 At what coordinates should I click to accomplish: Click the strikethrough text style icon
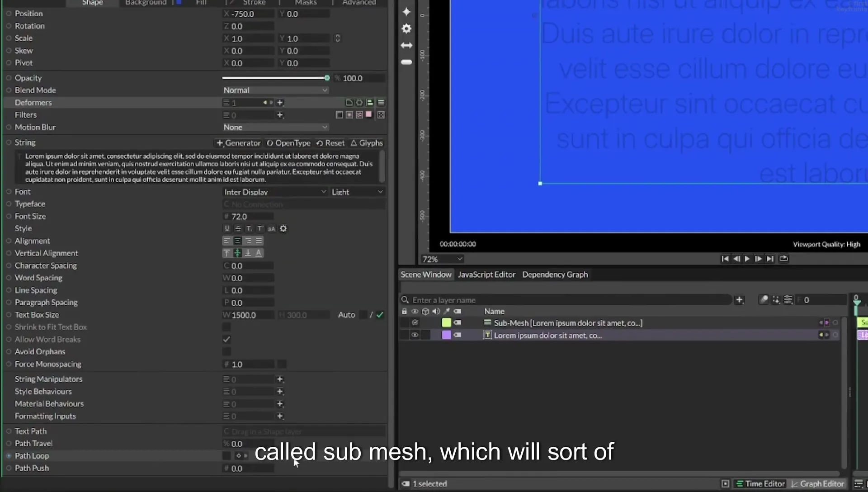click(x=238, y=229)
